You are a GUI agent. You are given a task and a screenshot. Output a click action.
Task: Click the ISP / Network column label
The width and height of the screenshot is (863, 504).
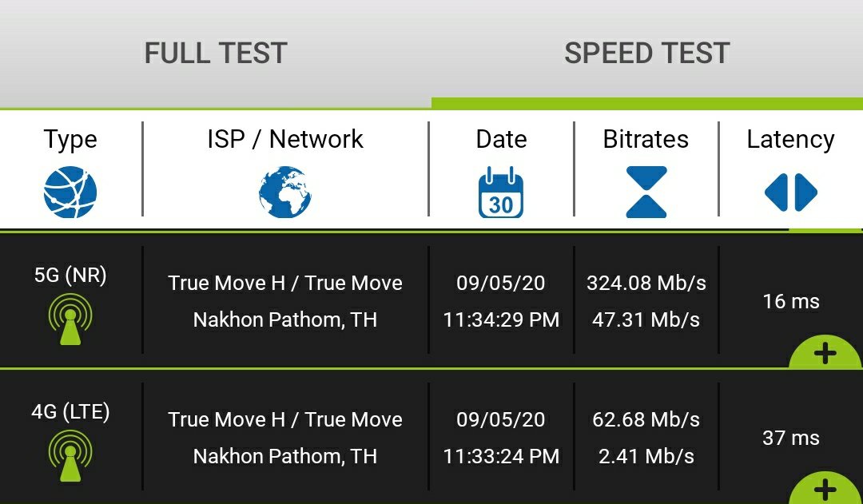(x=285, y=140)
